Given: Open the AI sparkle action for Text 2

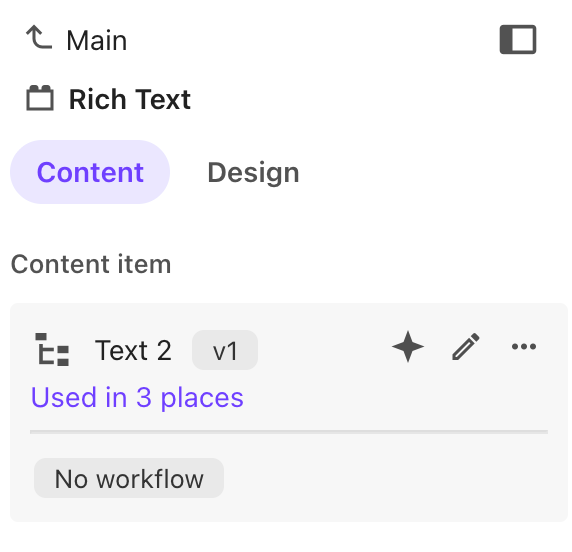Looking at the screenshot, I should tap(408, 346).
